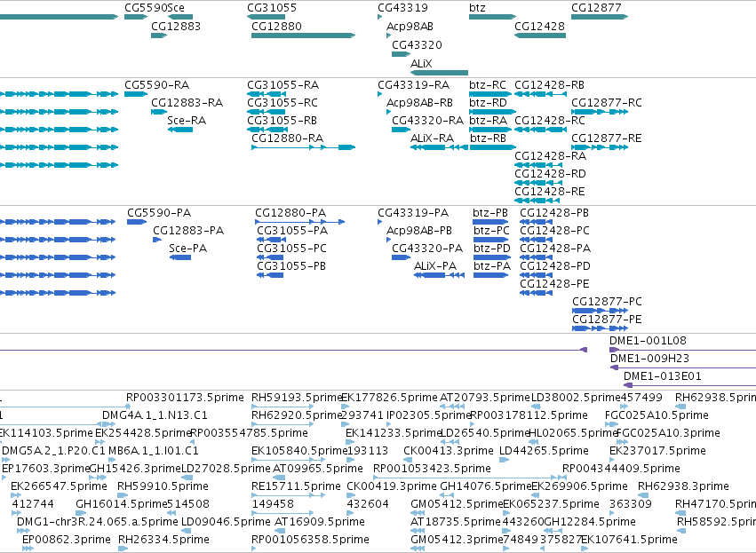The height and width of the screenshot is (553, 756).
Task: Select the teal ALiX gene bar
Action: tap(439, 73)
